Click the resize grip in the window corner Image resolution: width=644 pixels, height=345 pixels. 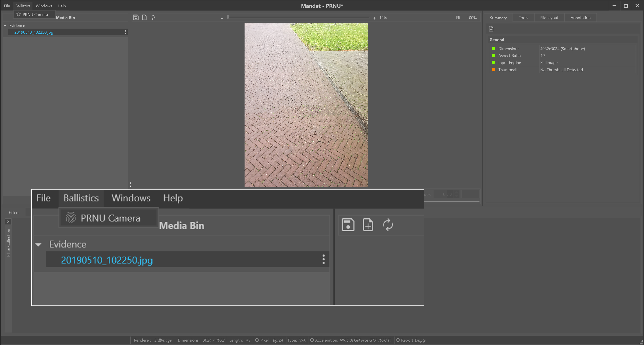pos(641,343)
